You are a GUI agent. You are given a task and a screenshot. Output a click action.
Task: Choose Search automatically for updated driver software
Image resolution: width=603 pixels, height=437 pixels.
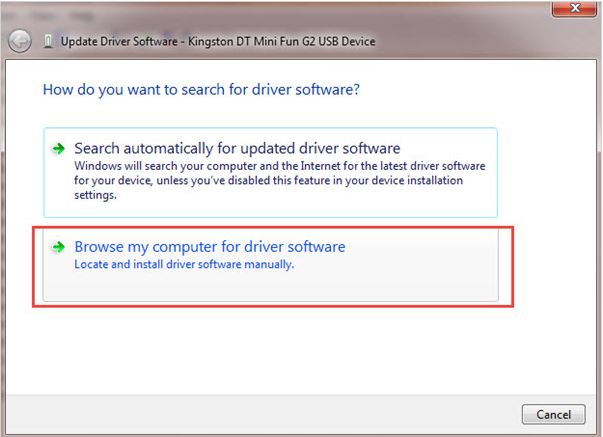pyautogui.click(x=270, y=172)
